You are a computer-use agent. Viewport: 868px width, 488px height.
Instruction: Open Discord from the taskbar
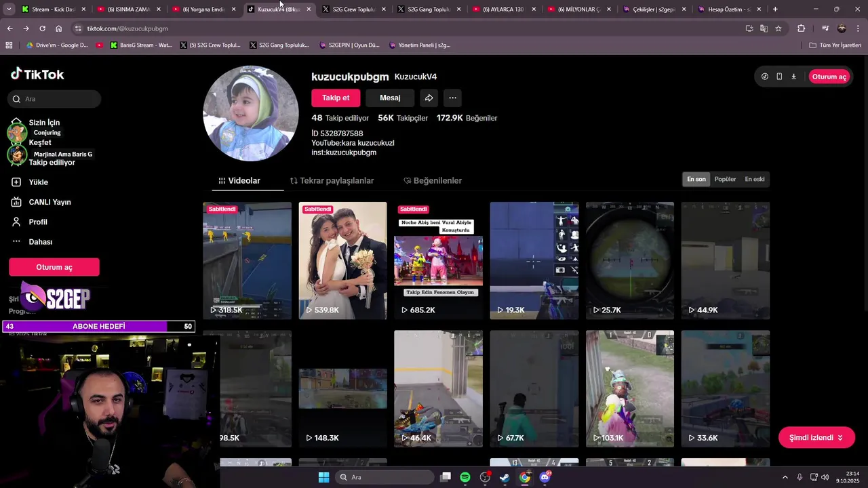(x=545, y=477)
